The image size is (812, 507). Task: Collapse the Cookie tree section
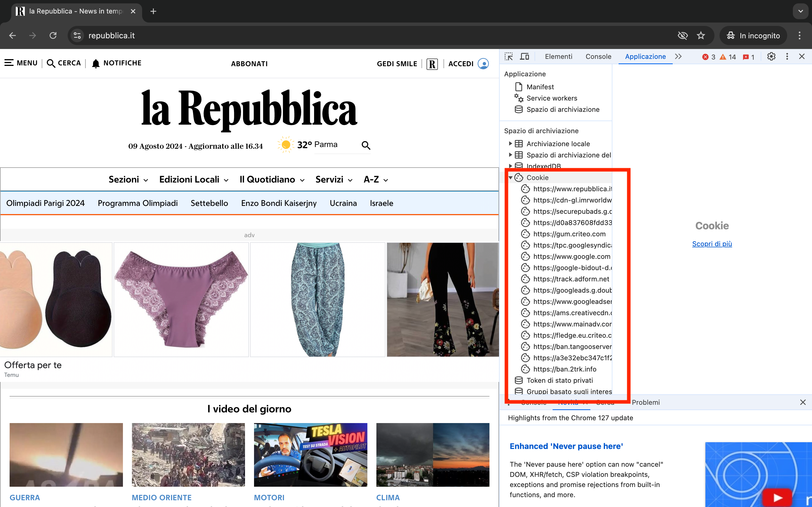pos(510,178)
